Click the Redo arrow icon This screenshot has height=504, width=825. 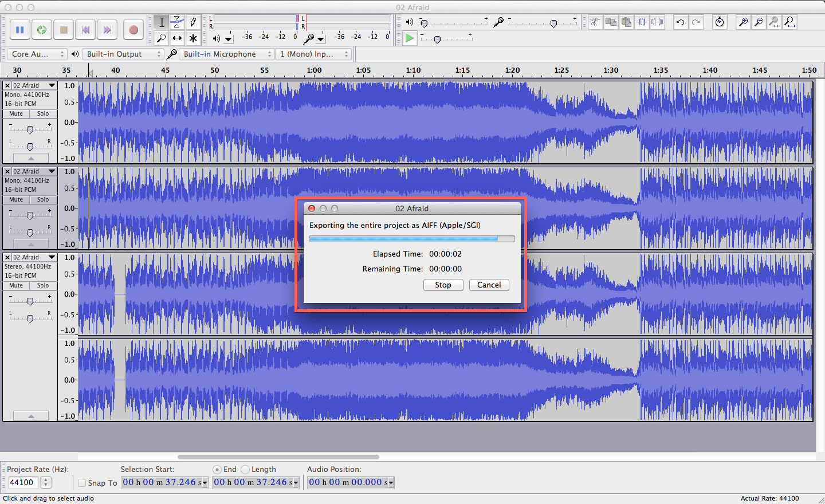pyautogui.click(x=696, y=22)
